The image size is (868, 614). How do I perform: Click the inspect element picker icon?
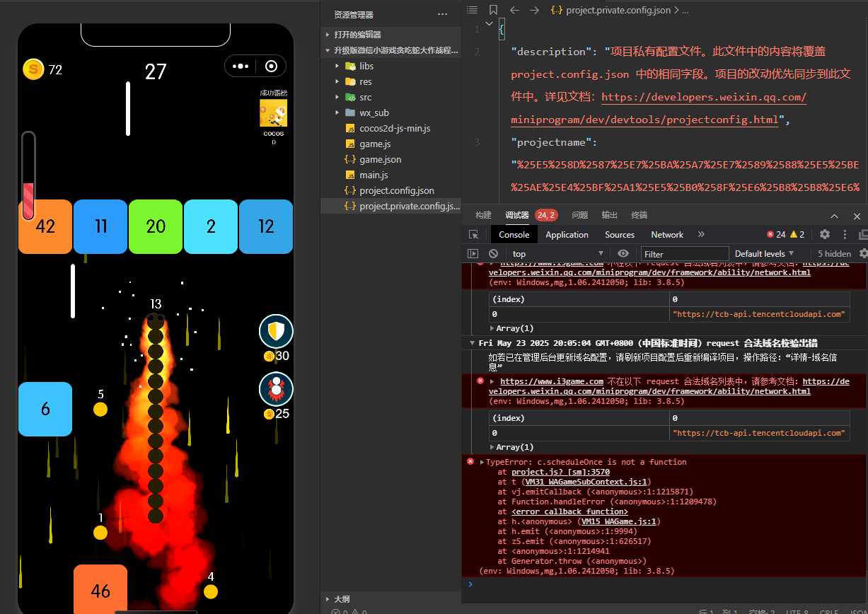[x=473, y=235]
